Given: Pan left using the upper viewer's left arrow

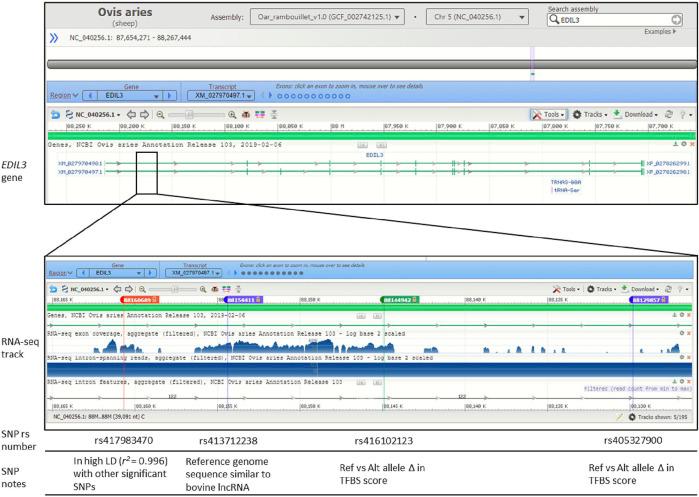Looking at the screenshot, I should tap(130, 115).
